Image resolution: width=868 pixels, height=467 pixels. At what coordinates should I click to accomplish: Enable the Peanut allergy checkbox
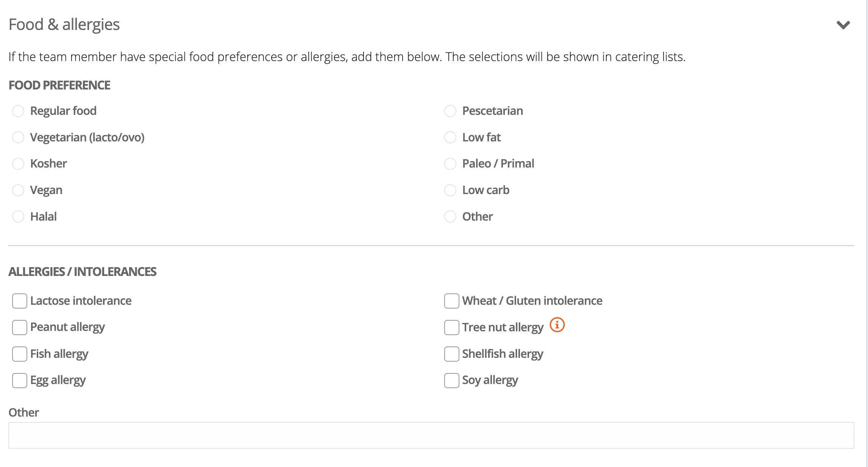click(20, 328)
